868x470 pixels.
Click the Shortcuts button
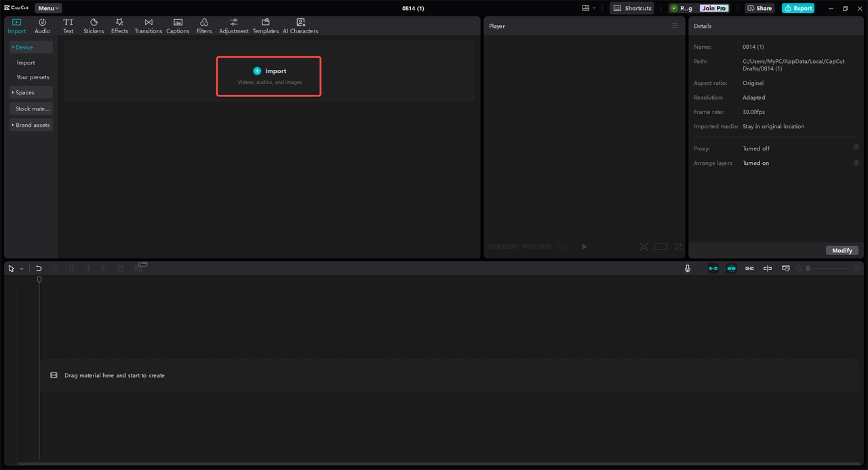coord(632,8)
